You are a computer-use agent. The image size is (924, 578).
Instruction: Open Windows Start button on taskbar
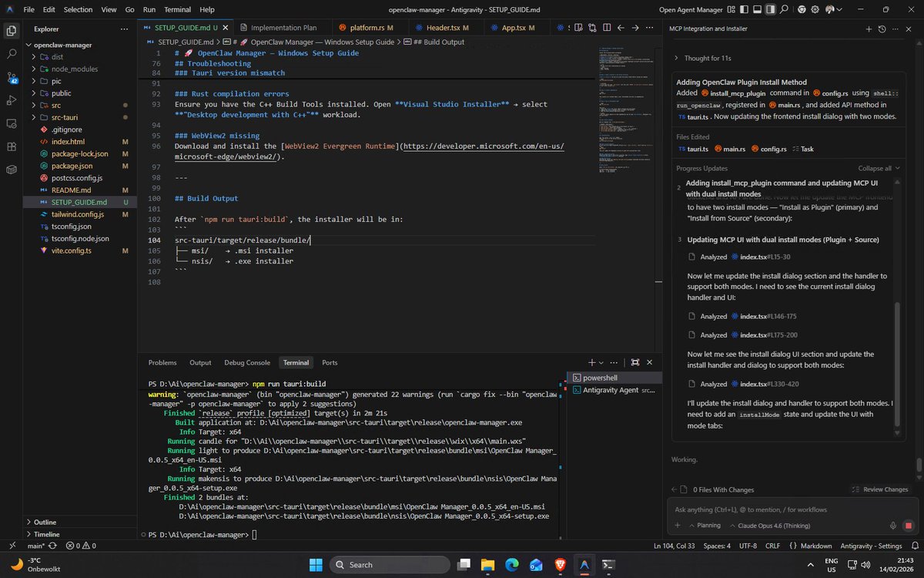316,564
